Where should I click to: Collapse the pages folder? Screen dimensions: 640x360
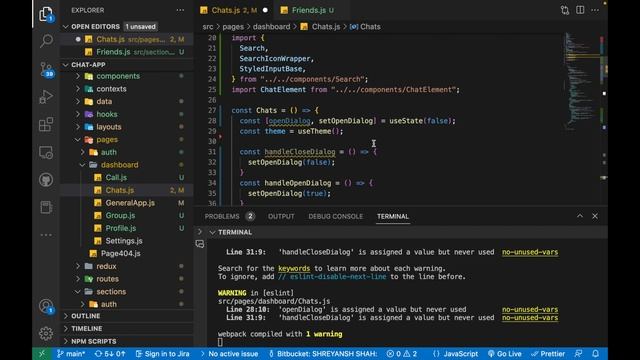[127, 140]
